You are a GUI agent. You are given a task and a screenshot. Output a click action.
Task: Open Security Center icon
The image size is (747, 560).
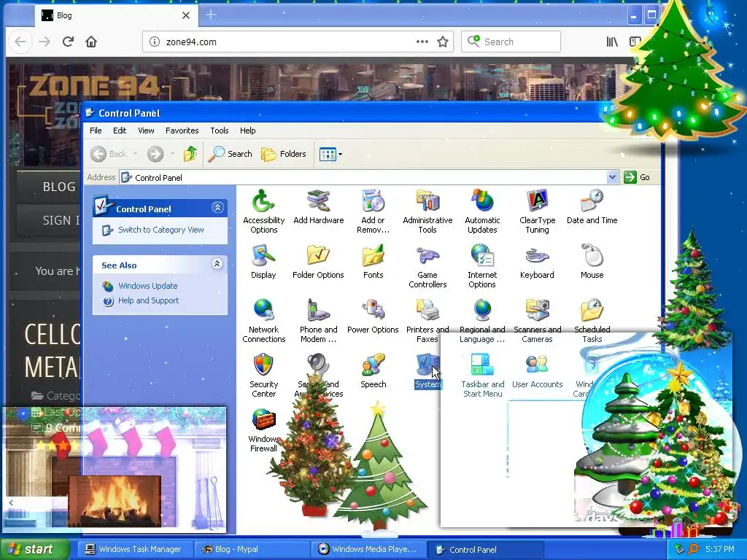pyautogui.click(x=263, y=376)
